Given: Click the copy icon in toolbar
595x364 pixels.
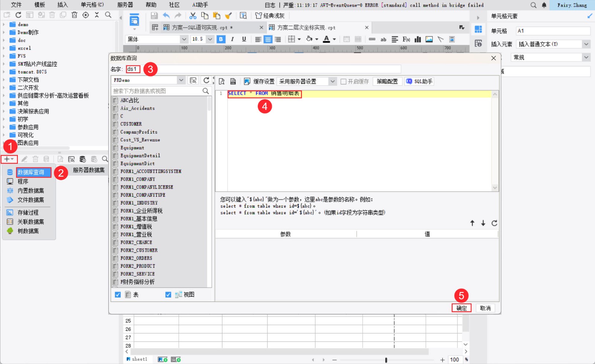Looking at the screenshot, I should 205,16.
